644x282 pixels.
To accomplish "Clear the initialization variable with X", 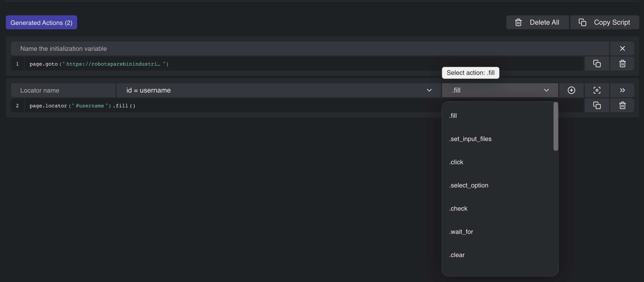I will click(622, 48).
